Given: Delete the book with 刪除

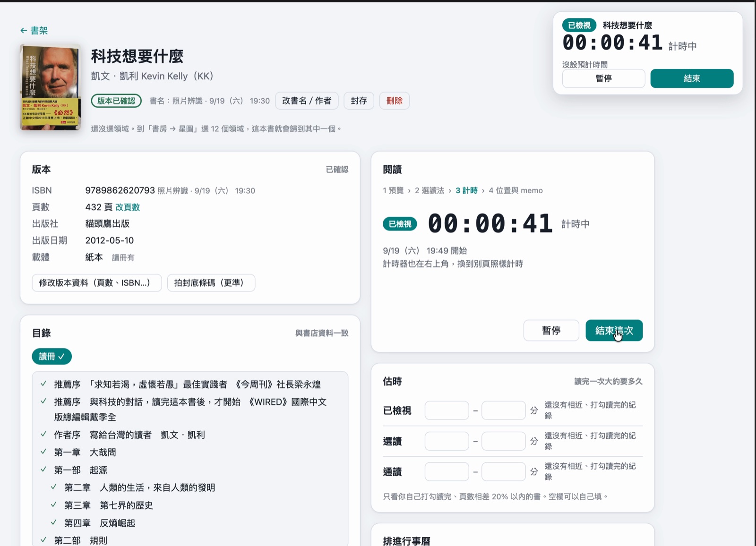Looking at the screenshot, I should click(x=395, y=101).
